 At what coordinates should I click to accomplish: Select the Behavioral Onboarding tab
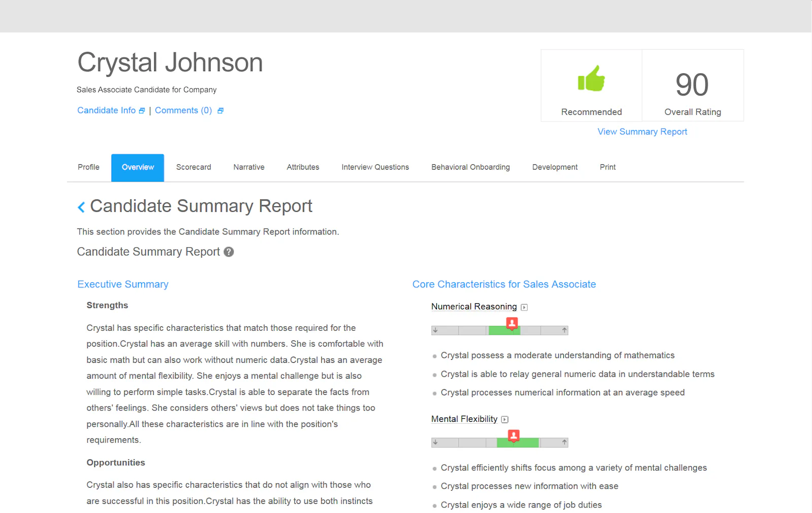point(470,167)
